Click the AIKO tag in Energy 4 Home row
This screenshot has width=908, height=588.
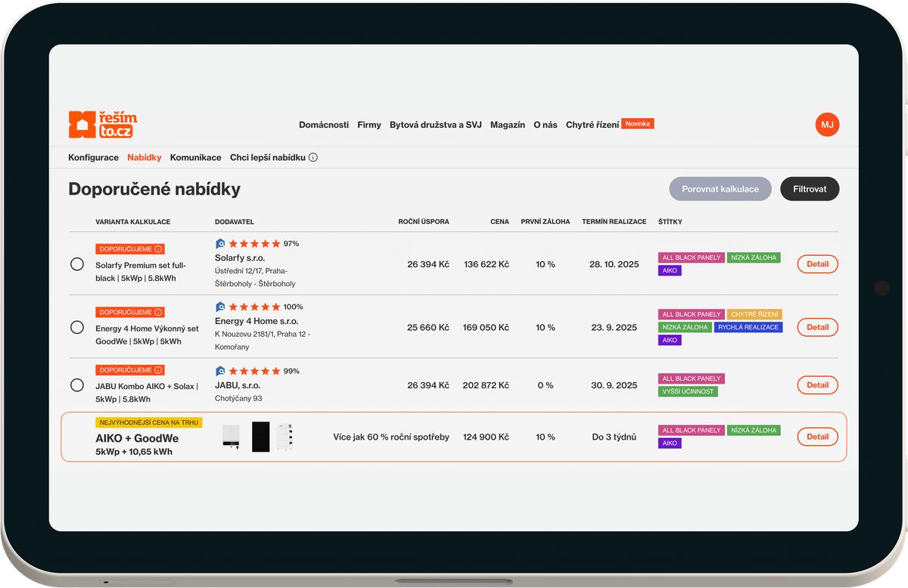(x=670, y=340)
